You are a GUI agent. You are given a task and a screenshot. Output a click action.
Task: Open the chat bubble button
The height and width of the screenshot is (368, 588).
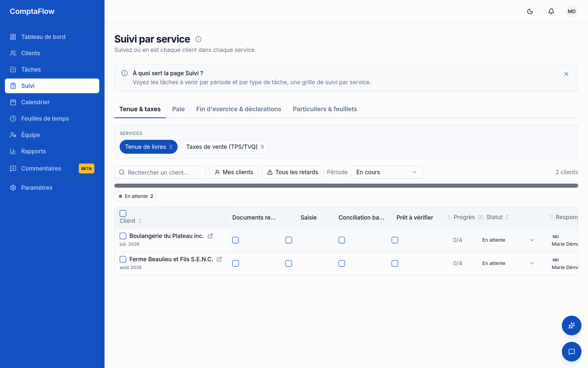[571, 351]
